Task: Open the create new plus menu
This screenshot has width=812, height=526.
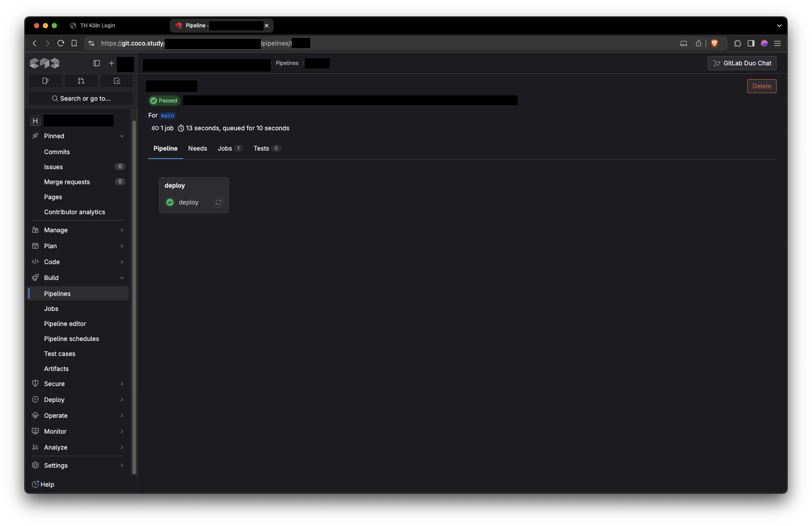Action: [112, 63]
